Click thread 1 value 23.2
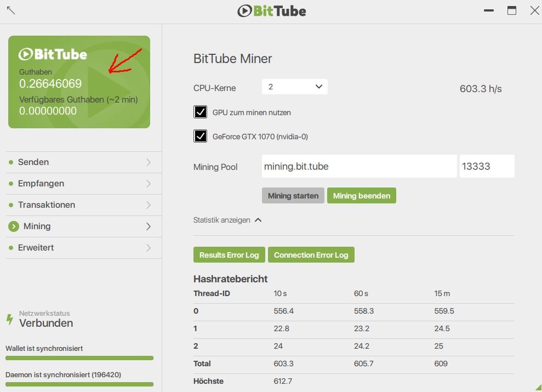Image resolution: width=542 pixels, height=392 pixels. point(362,328)
